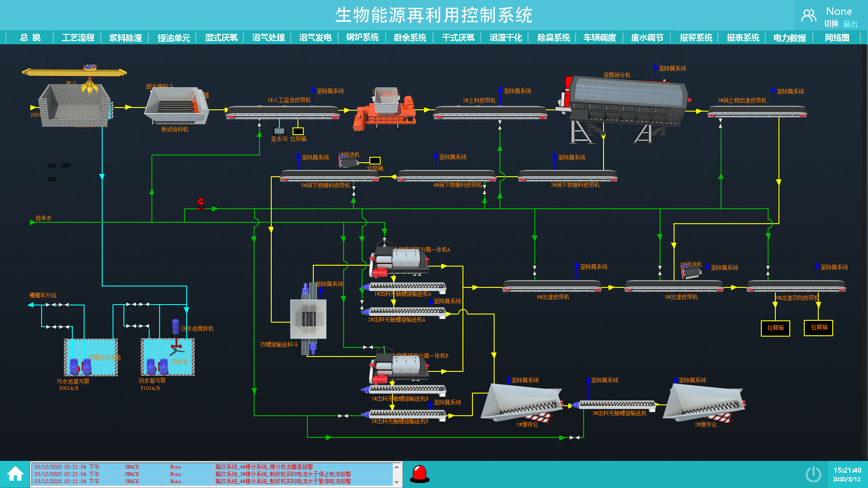Select the crushing separator machine A
Image resolution: width=868 pixels, height=488 pixels.
coord(399,261)
